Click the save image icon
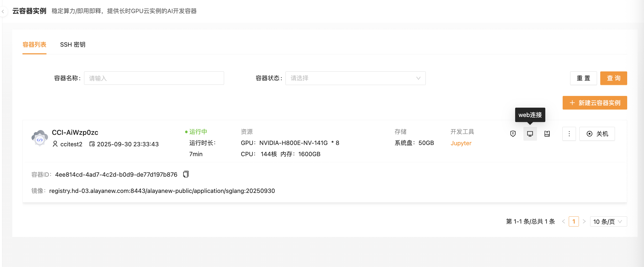The width and height of the screenshot is (644, 267). [547, 134]
